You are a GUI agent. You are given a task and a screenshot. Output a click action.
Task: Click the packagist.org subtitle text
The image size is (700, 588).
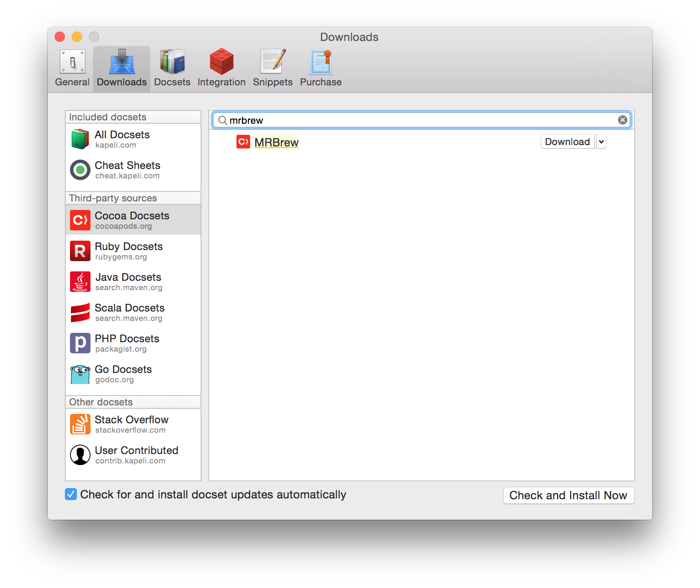(x=121, y=349)
